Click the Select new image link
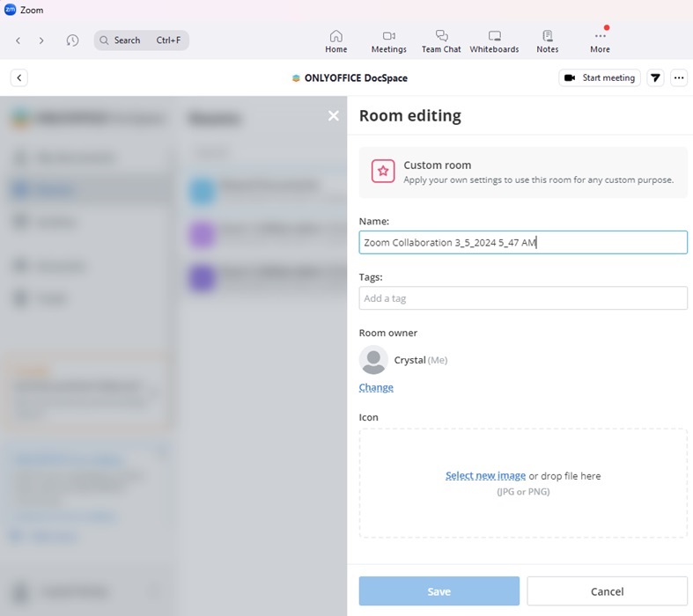The image size is (693, 616). (x=485, y=476)
